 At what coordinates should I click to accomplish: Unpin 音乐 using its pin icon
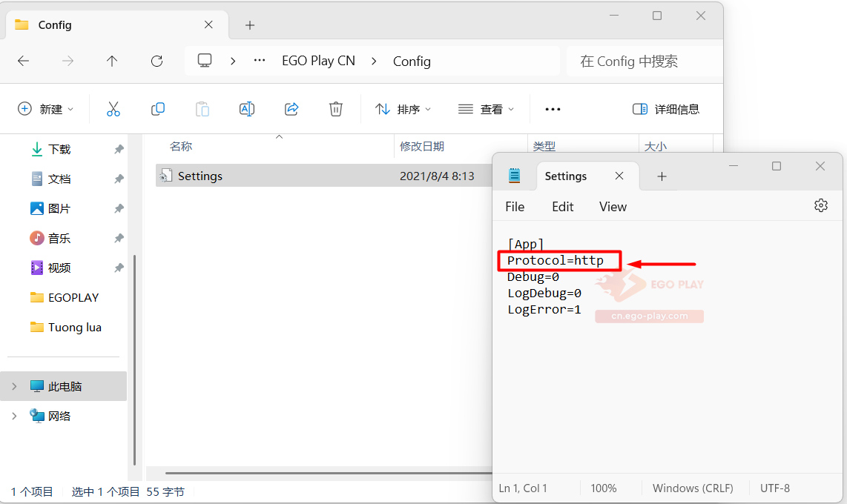119,238
